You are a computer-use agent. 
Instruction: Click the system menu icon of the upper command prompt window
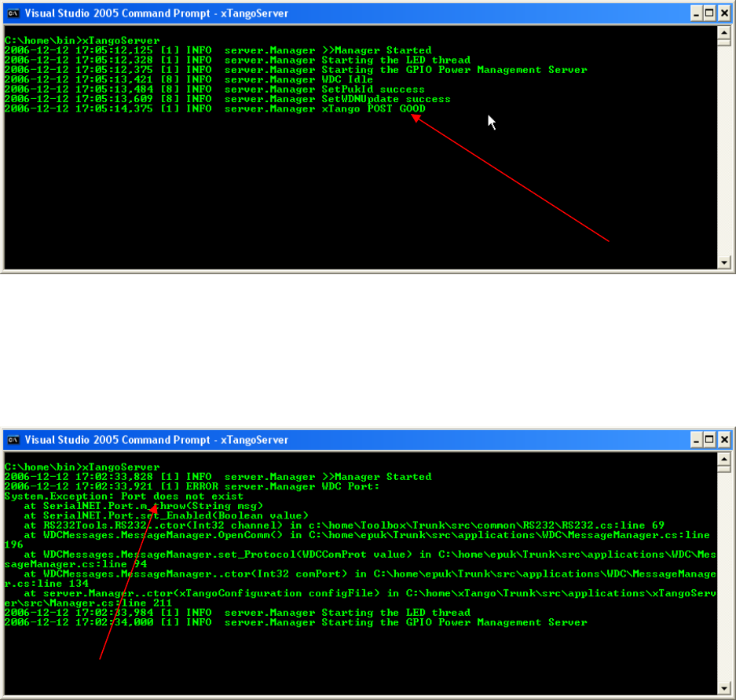click(13, 13)
